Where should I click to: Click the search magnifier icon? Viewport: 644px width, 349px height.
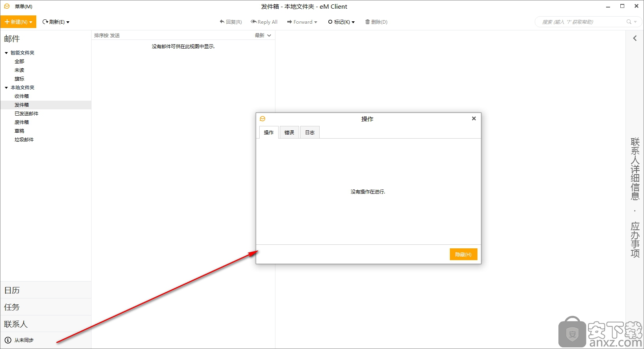pos(629,22)
